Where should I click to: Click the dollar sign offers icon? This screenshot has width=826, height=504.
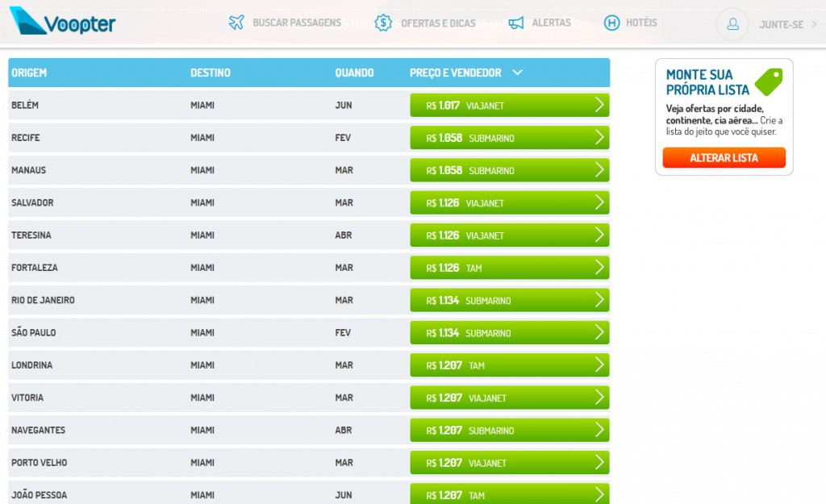[384, 23]
